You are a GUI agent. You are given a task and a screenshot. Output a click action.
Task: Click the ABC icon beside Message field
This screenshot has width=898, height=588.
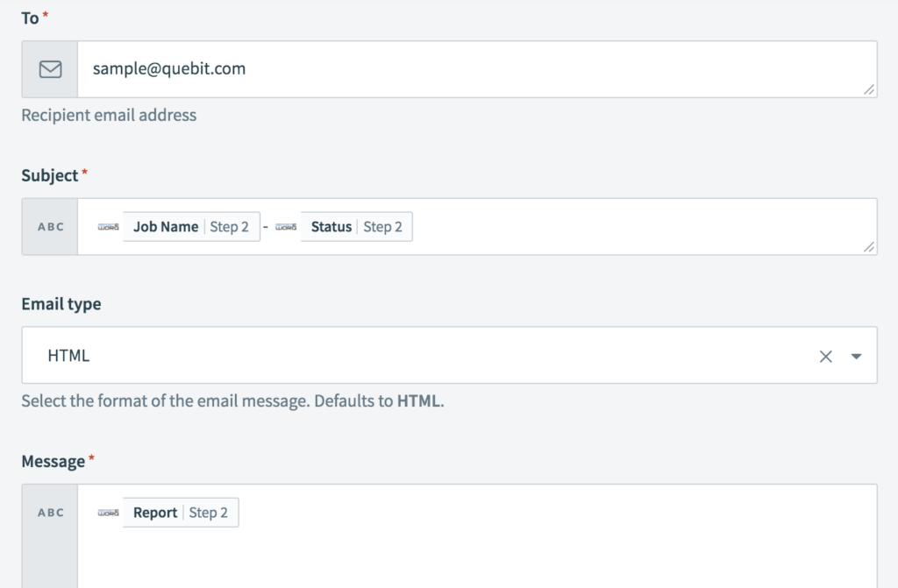50,513
